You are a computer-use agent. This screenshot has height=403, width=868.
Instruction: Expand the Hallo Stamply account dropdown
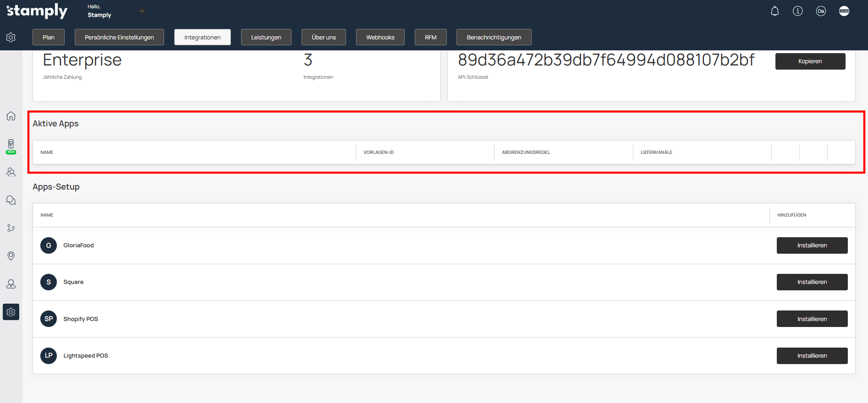point(142,11)
